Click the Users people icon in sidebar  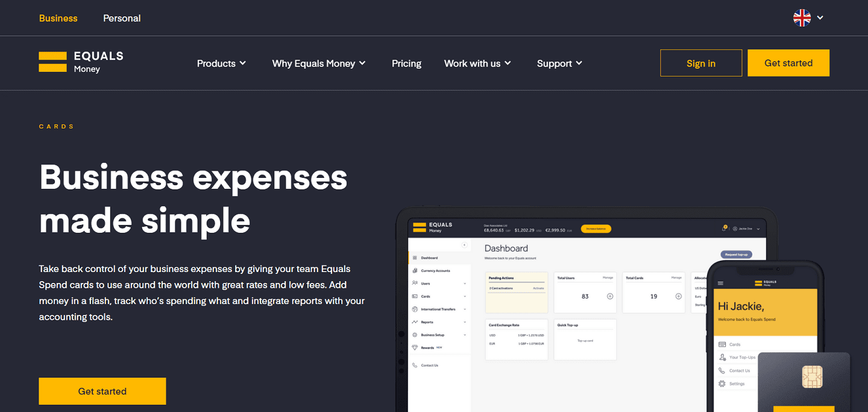[x=415, y=283]
